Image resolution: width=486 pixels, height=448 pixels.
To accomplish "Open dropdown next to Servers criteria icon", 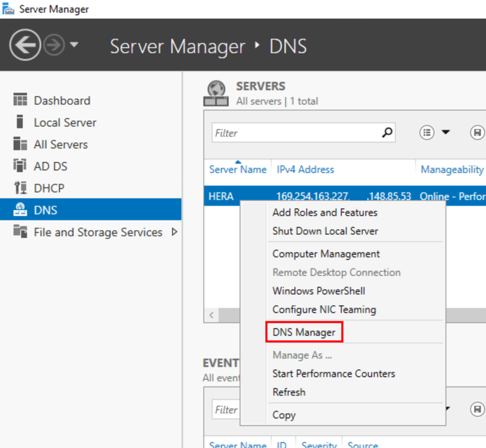I will [x=445, y=132].
